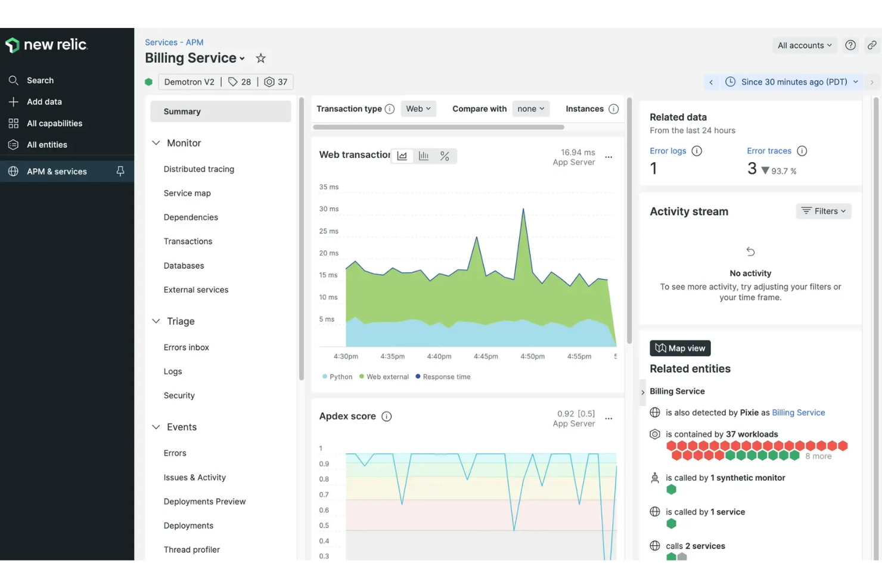Open the help question mark icon
The width and height of the screenshot is (882, 588).
click(850, 45)
